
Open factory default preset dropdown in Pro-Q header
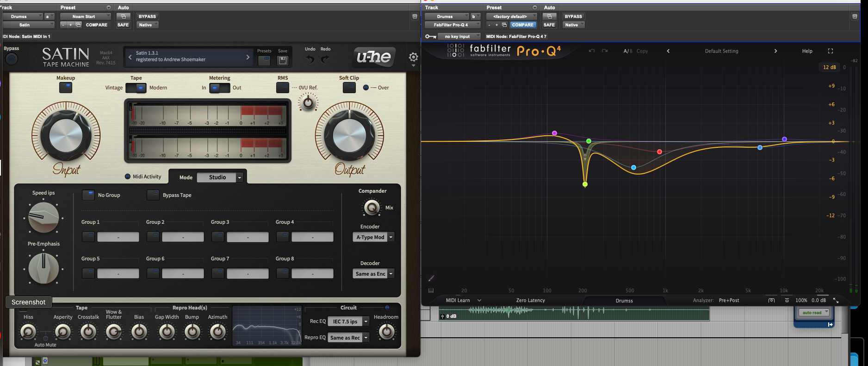point(511,16)
